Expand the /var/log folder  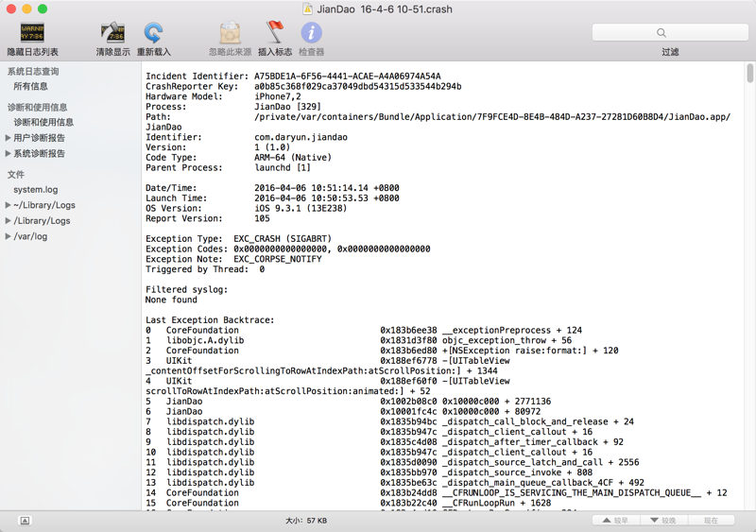[8, 236]
